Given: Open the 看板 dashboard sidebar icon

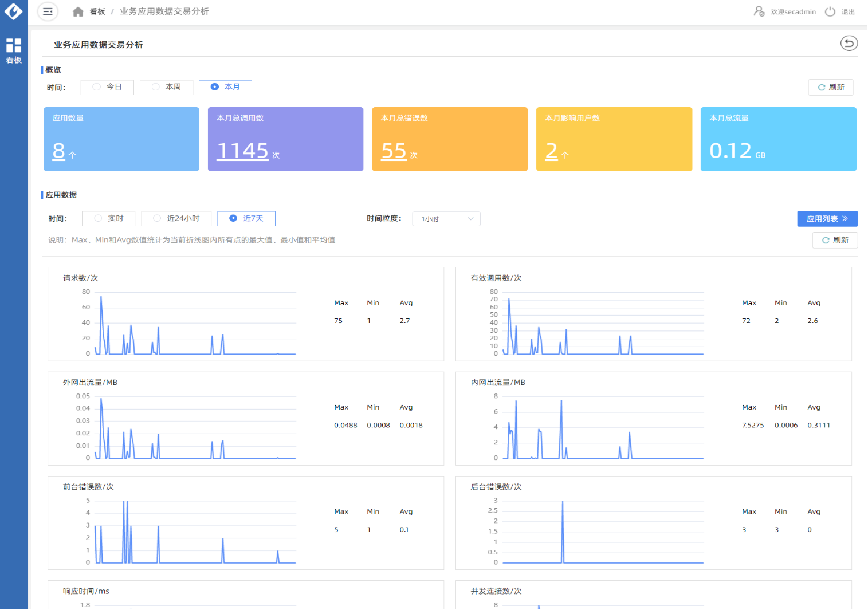Looking at the screenshot, I should [x=14, y=50].
